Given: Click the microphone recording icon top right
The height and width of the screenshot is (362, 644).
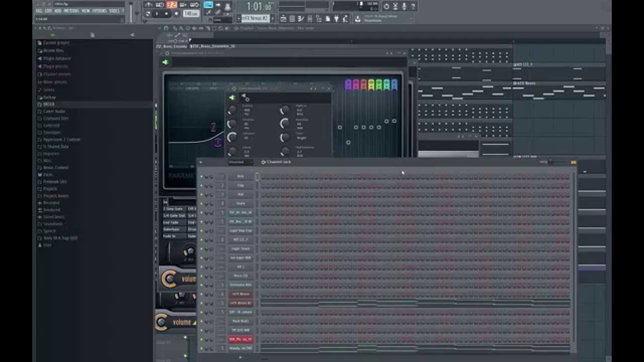Looking at the screenshot, I should [x=405, y=7].
